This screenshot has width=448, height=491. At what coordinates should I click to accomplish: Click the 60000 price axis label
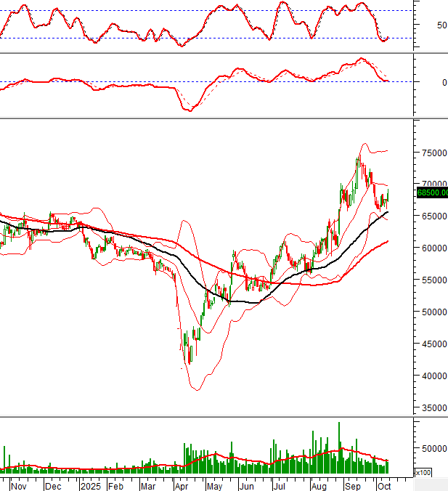pyautogui.click(x=433, y=248)
